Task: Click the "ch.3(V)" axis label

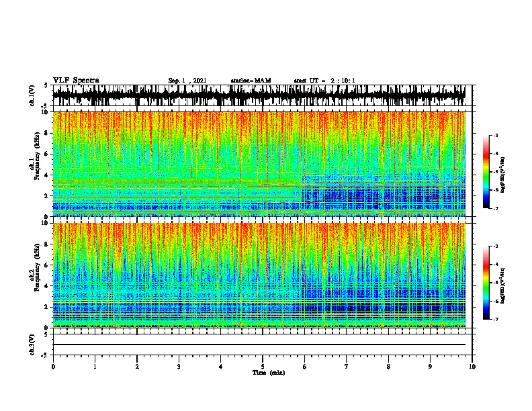Action: tap(32, 345)
